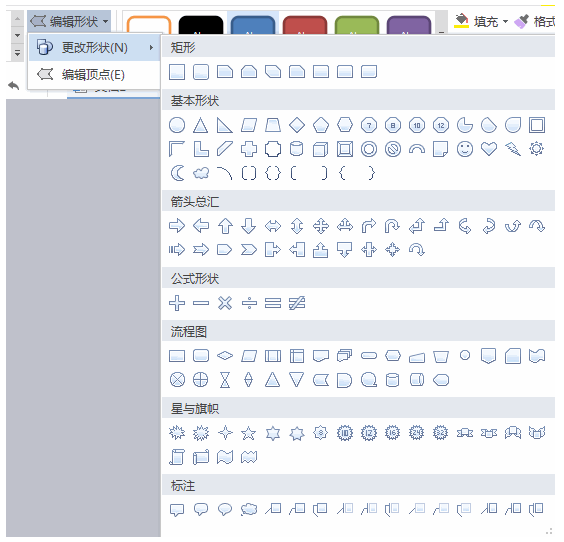Select the lightning bolt shape
Viewport: 564px width, 542px height.
[x=513, y=149]
